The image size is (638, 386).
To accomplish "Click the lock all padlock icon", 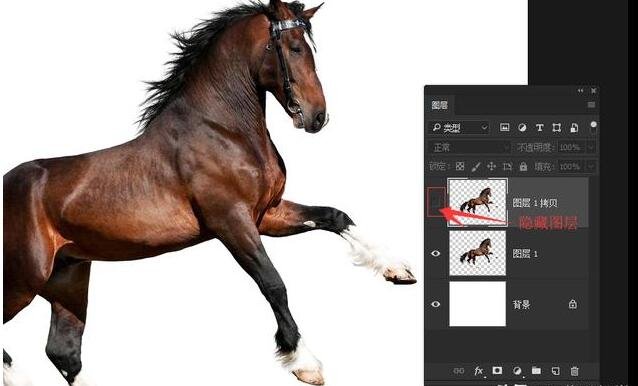I will pos(523,166).
